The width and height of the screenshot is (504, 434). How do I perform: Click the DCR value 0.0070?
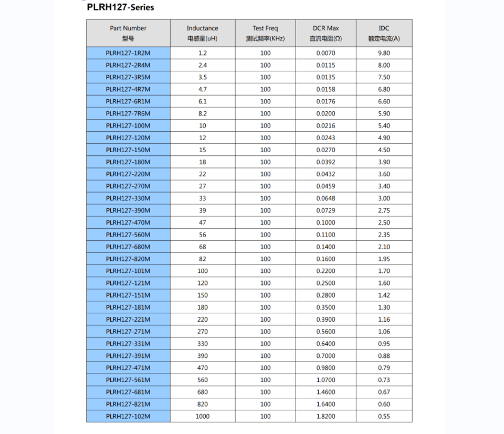click(x=325, y=53)
